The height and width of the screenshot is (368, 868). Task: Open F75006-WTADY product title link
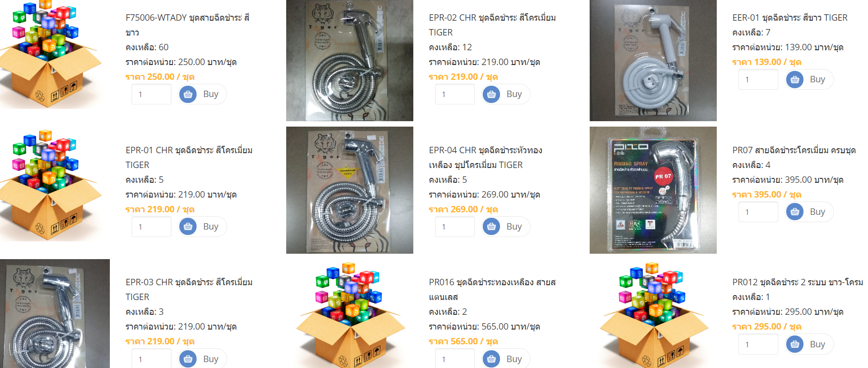(x=188, y=25)
